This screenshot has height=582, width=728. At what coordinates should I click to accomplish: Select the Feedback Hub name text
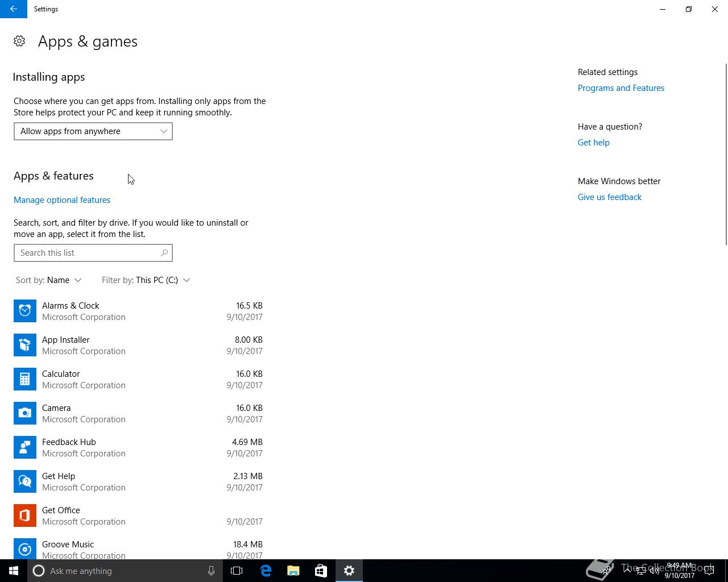coord(69,442)
